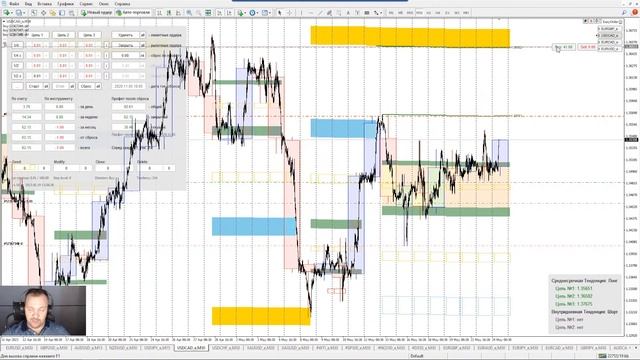Switch timeframe to D1
Image resolution: width=640 pixels, height=360 pixels.
[447, 13]
